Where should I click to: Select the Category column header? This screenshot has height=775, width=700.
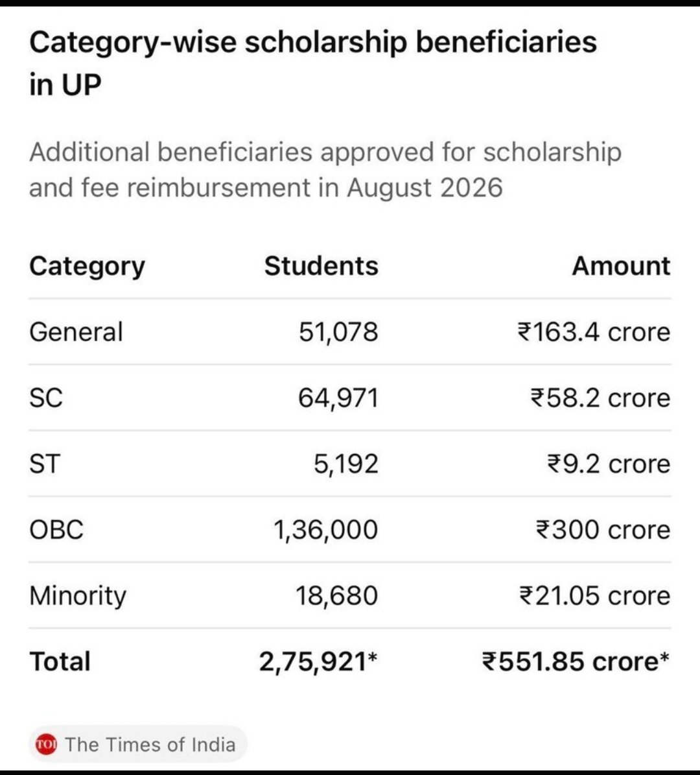click(87, 267)
